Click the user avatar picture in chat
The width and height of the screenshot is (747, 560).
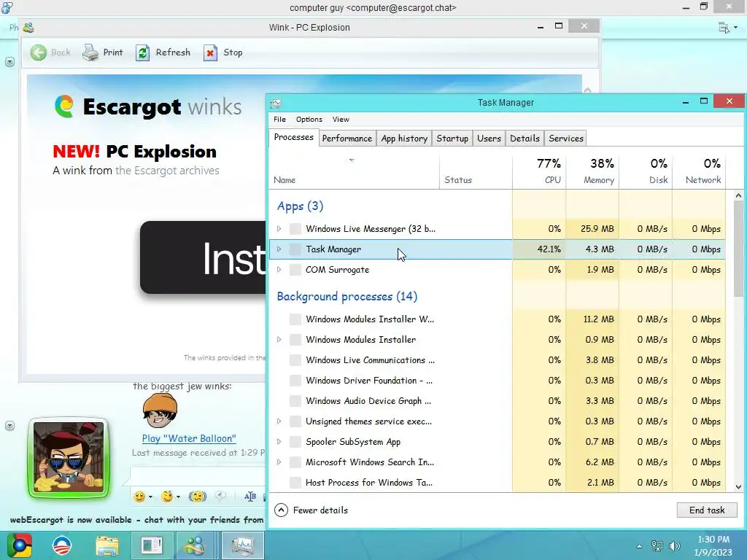(69, 458)
